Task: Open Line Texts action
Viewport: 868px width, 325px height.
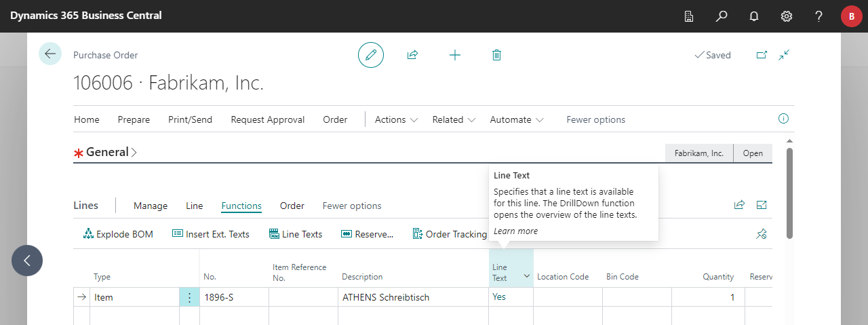Action: click(x=296, y=234)
